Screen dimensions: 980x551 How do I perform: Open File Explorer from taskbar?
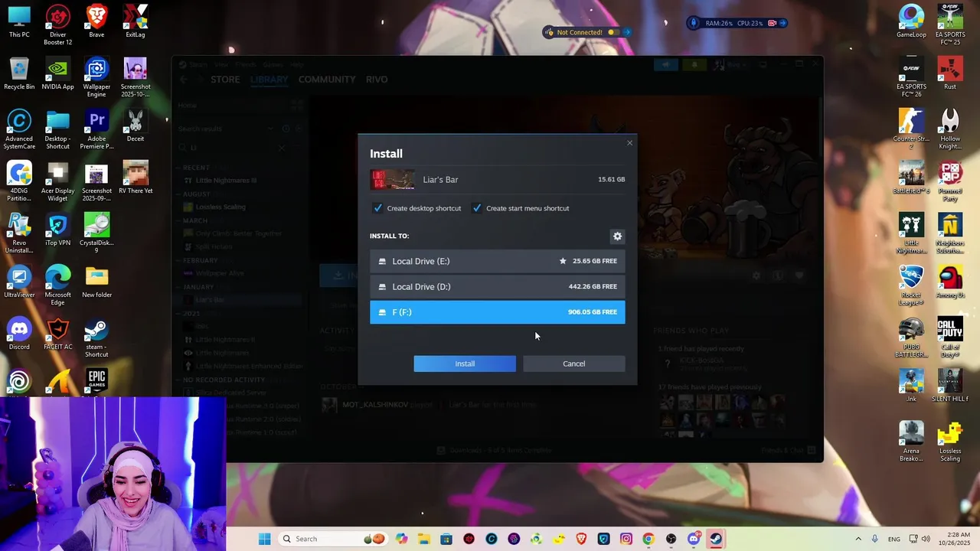click(x=424, y=539)
